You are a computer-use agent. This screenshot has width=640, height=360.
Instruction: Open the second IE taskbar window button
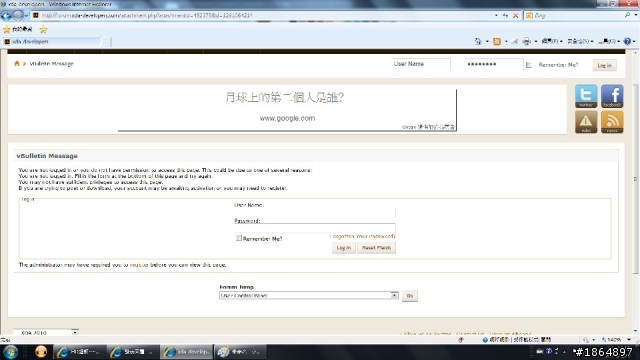point(133,352)
